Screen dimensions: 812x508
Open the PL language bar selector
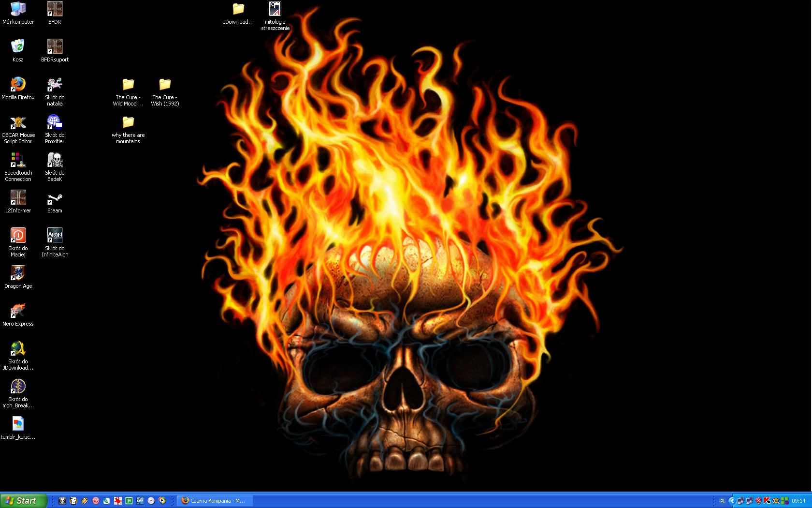coord(723,501)
